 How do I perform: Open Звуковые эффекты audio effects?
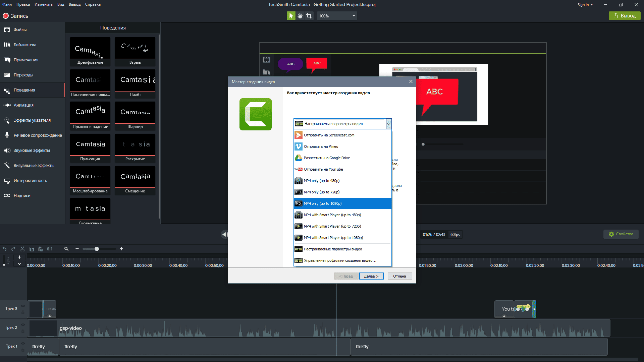pyautogui.click(x=32, y=150)
